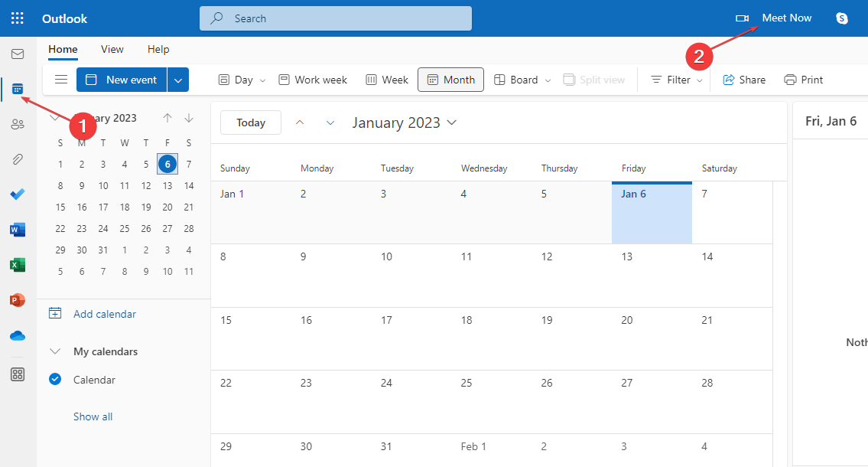
Task: Open People from the left rail
Action: click(x=18, y=124)
